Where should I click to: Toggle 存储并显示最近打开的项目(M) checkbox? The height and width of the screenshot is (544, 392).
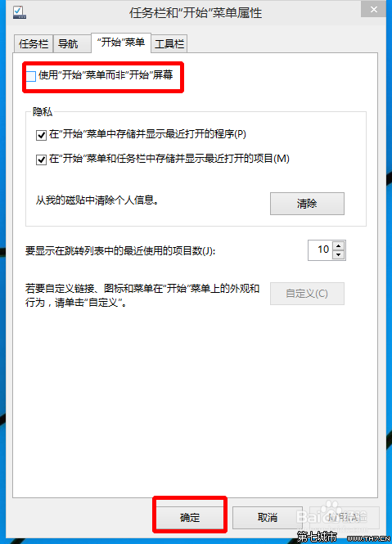41,160
